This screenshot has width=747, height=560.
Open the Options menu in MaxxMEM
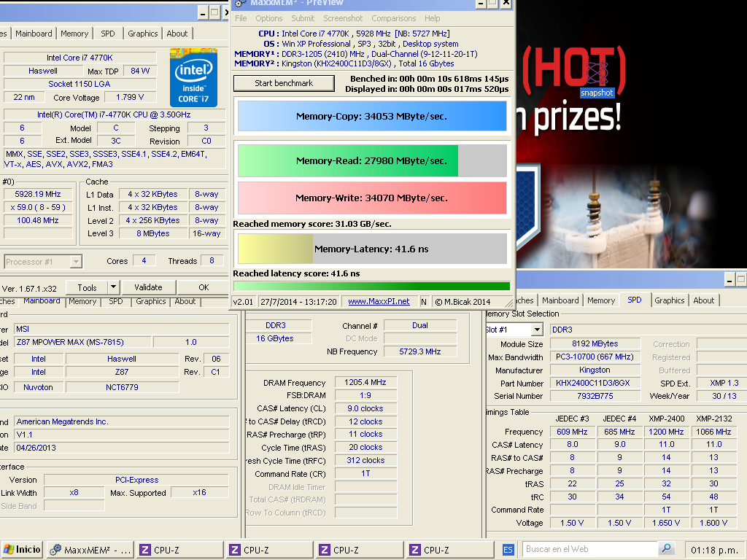[268, 18]
